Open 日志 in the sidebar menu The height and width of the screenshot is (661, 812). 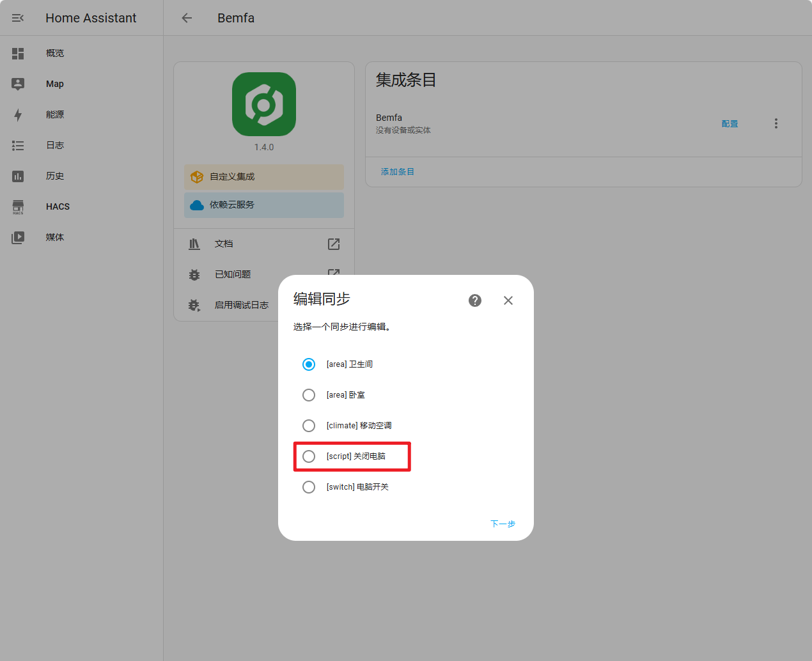point(81,145)
